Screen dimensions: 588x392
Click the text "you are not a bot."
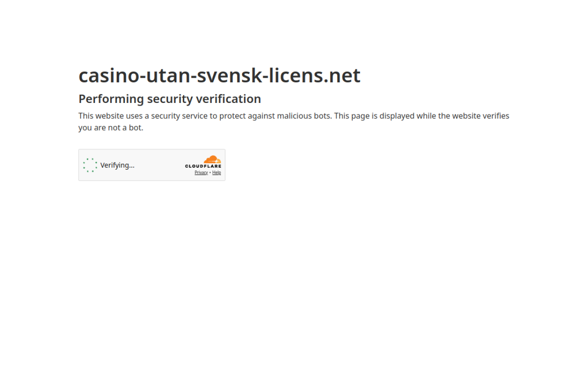[x=111, y=128]
